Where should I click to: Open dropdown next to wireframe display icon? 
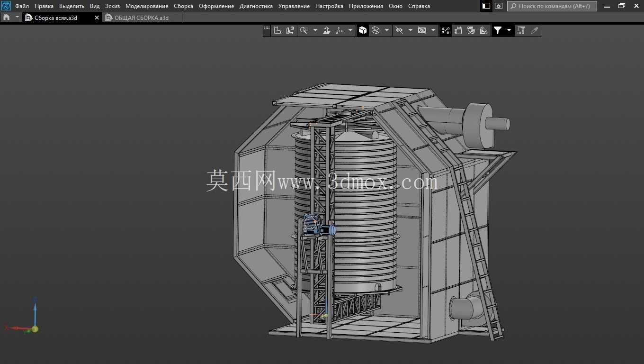(x=387, y=30)
